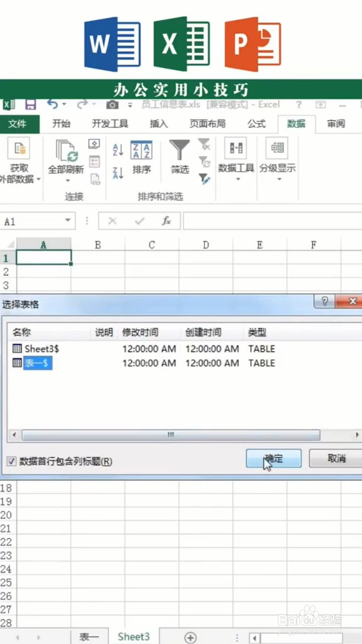Open the Sort dialog icon
Viewport: 362px width, 644px height.
coord(141,150)
